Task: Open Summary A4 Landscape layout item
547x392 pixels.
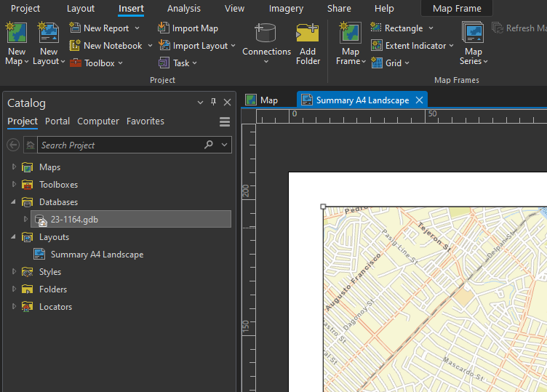Action: coord(97,255)
